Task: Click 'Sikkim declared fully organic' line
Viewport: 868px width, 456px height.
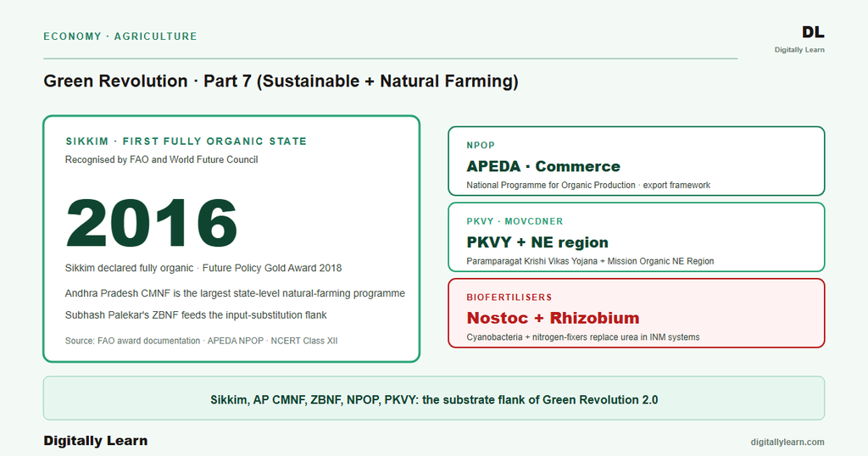Action: (x=203, y=268)
